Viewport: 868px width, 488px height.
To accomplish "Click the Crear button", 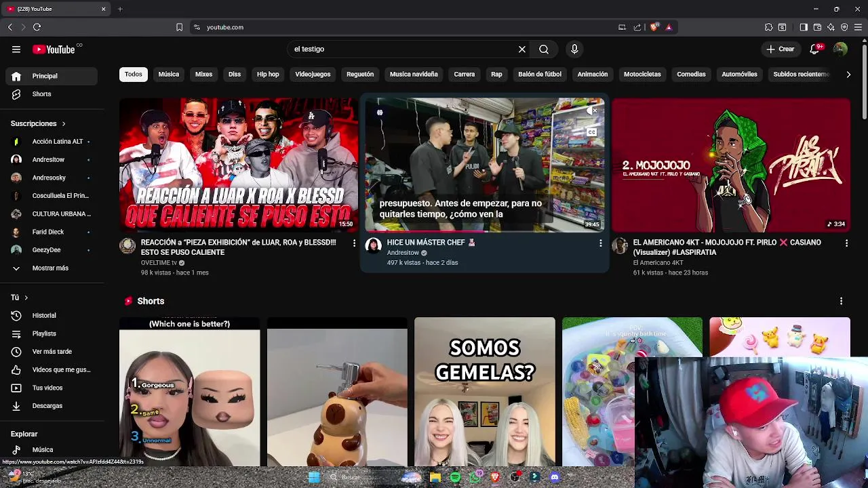I will [x=780, y=49].
